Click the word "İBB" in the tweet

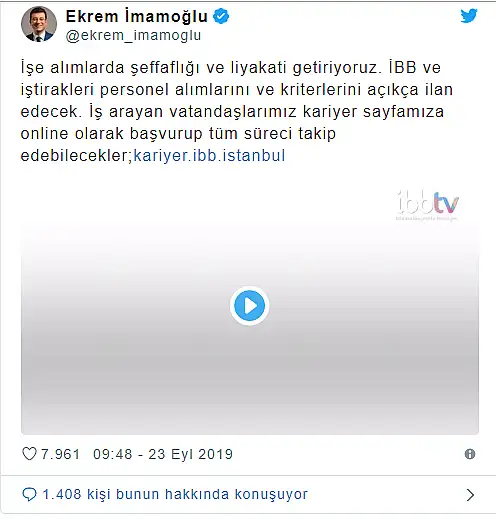(403, 67)
